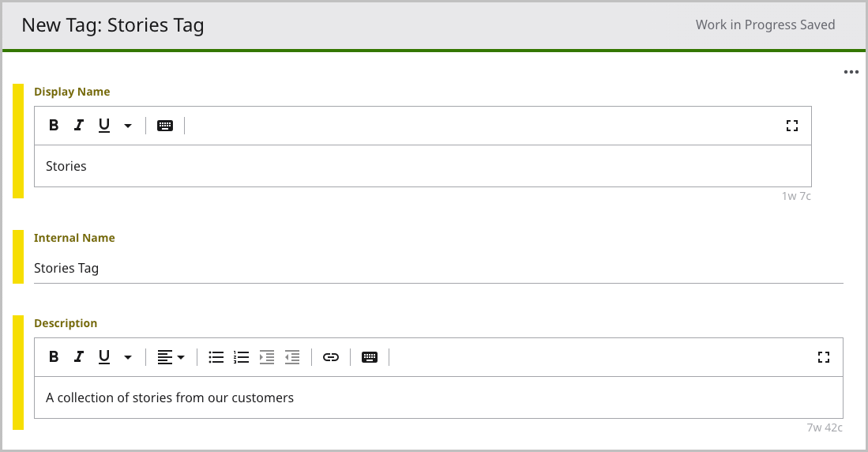Decrease indent in Description editor

[292, 357]
